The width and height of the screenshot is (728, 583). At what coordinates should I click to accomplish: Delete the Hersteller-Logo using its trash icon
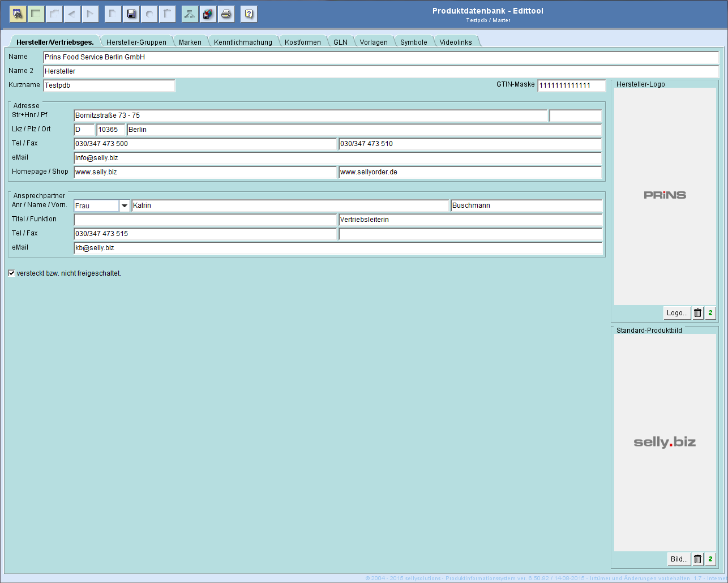pos(698,313)
